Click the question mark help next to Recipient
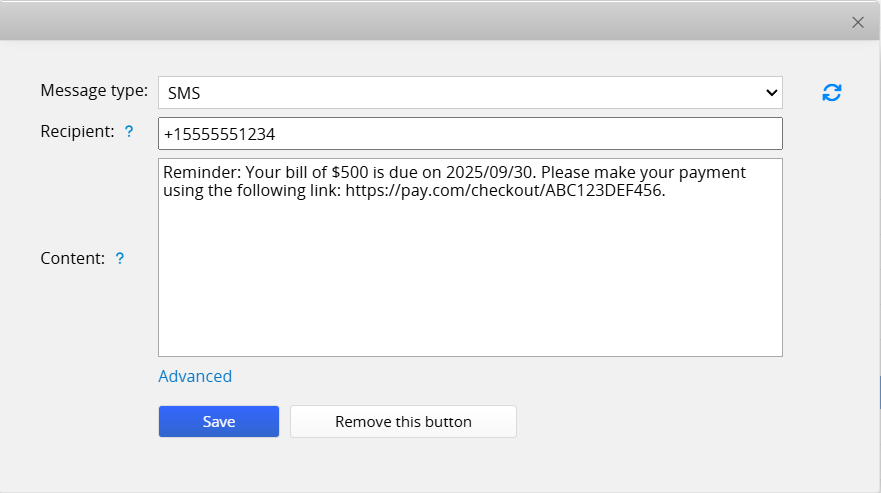 [x=128, y=132]
